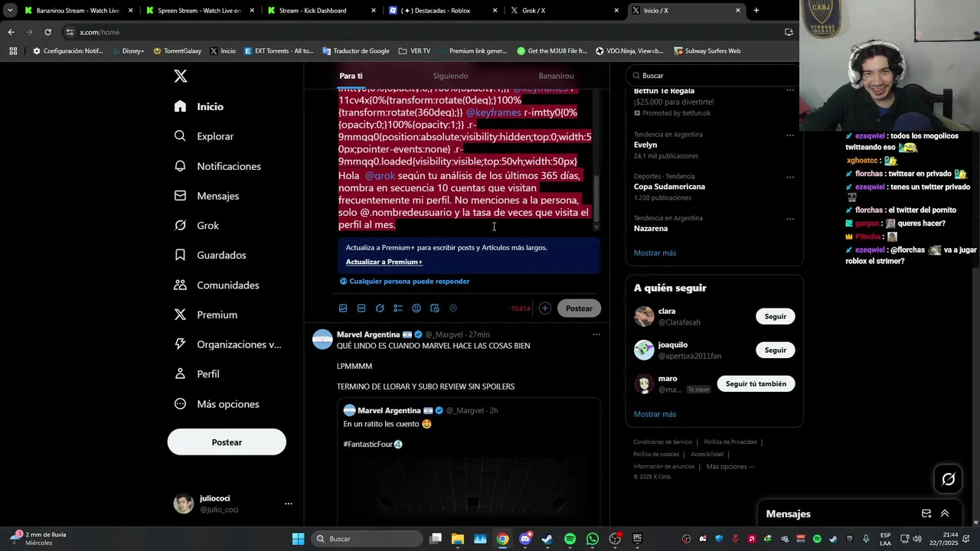980x551 pixels.
Task: Open Perfil in the sidebar
Action: [197, 374]
